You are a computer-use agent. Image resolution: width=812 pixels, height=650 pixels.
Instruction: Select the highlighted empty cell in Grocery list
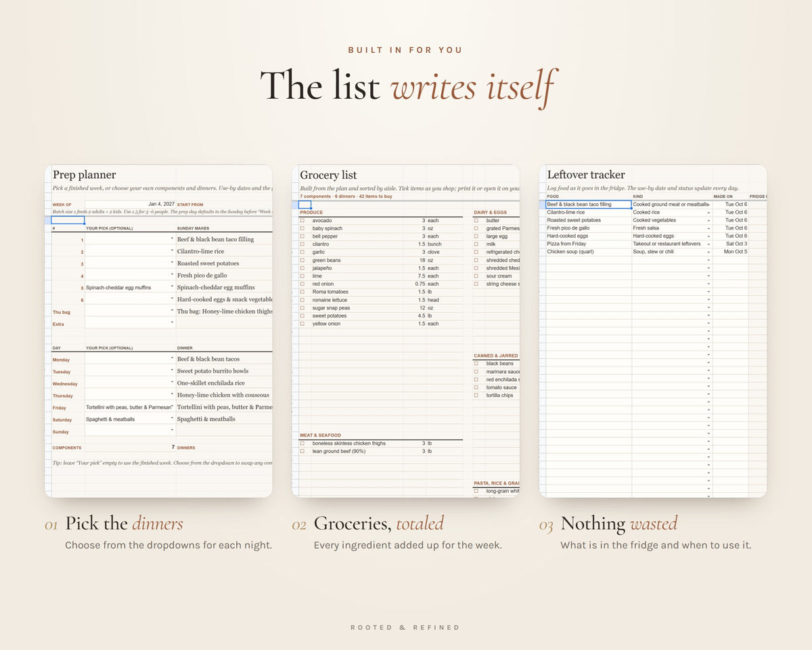click(x=305, y=204)
